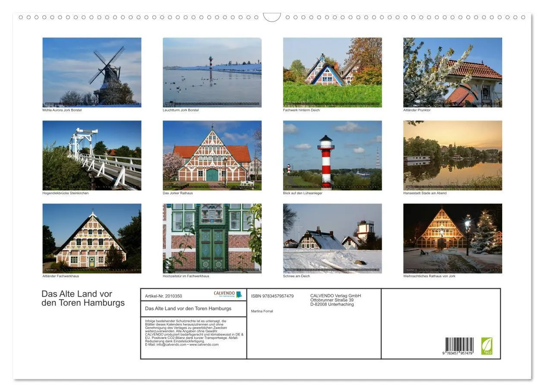Click caption 'Schnee am Deich'

(x=297, y=276)
